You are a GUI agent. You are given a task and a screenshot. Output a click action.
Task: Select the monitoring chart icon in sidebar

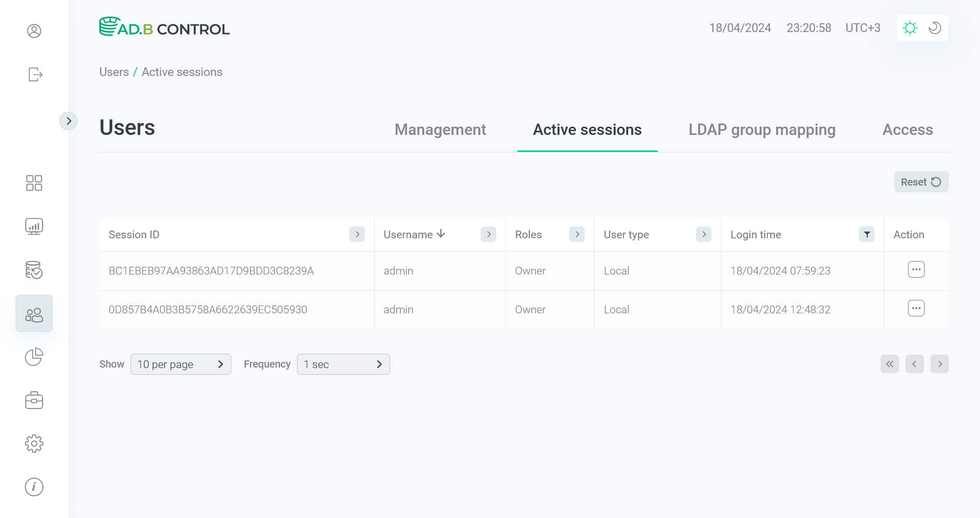tap(34, 226)
